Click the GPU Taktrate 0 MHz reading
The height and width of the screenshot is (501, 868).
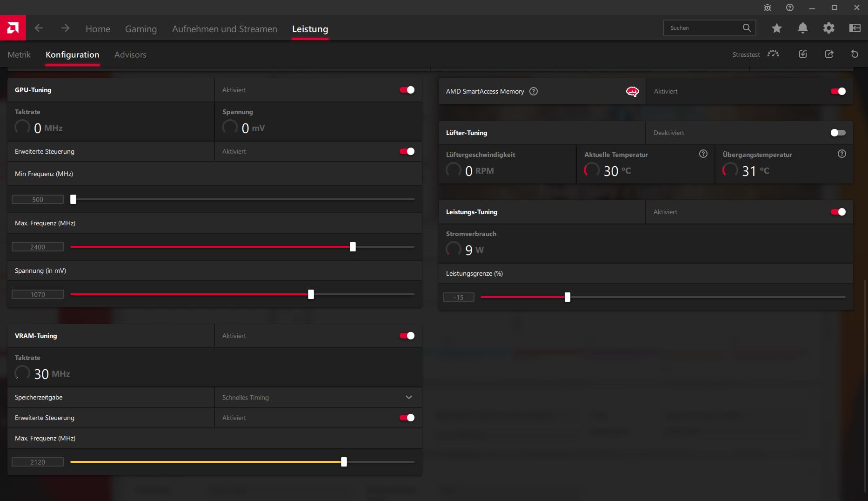click(39, 128)
